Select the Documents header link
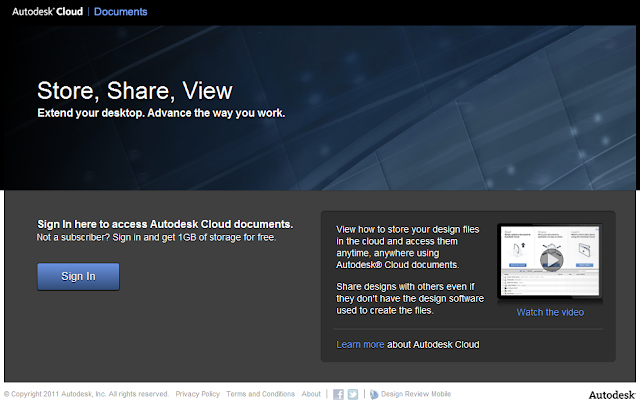 point(120,11)
